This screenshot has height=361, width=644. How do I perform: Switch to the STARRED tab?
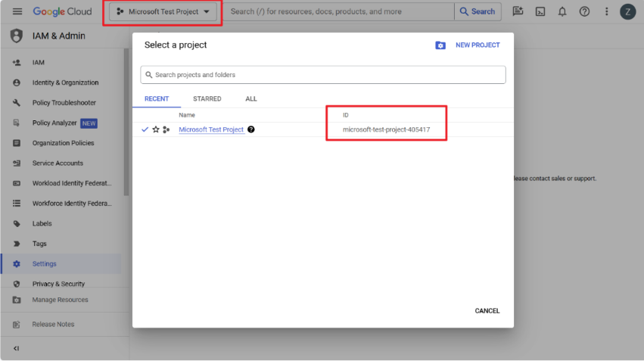207,98
